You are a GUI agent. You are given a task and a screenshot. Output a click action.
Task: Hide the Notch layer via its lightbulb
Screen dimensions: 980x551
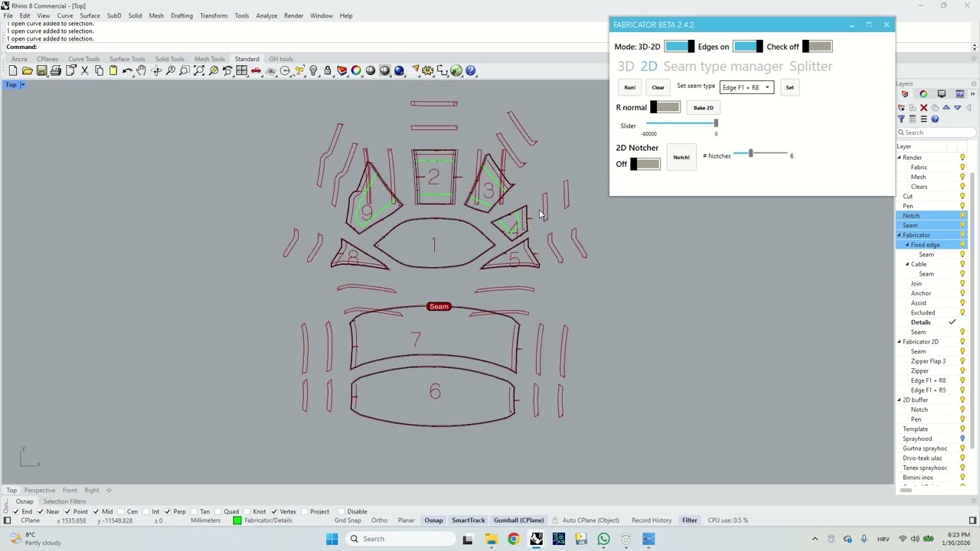pos(962,216)
